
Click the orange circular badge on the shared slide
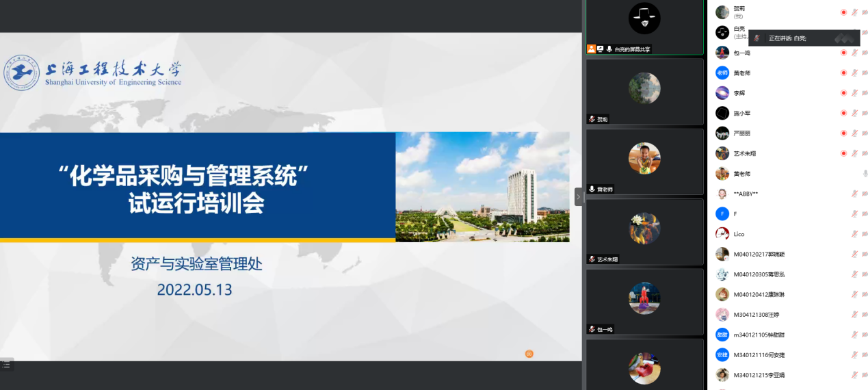[529, 354]
